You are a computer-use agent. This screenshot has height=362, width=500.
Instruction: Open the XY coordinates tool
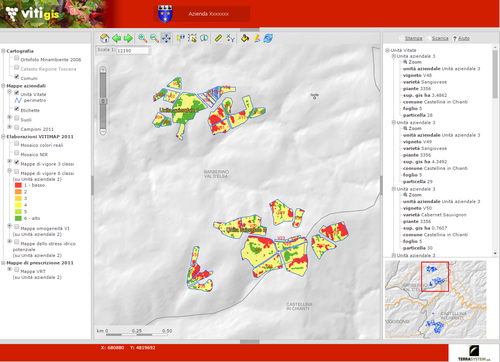[230, 38]
